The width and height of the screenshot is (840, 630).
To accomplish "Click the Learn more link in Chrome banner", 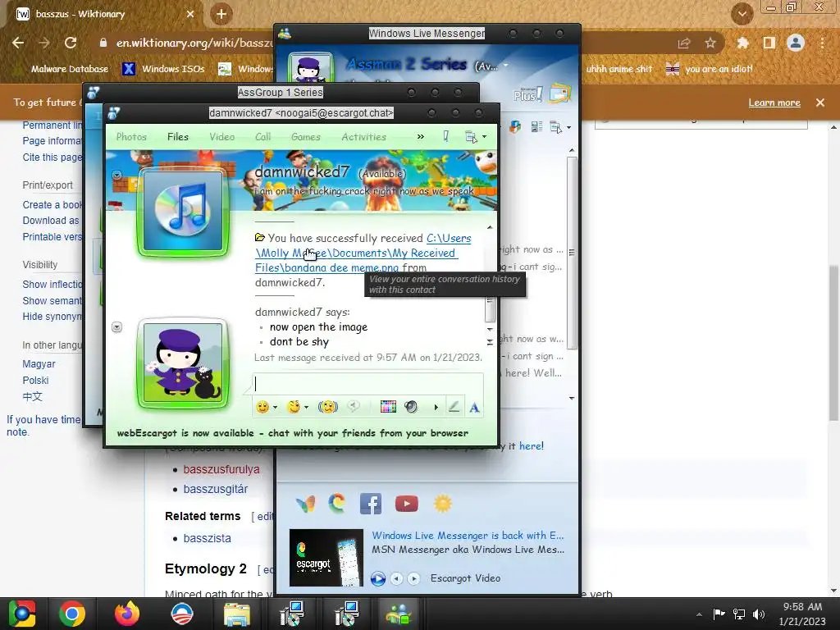I will (774, 103).
